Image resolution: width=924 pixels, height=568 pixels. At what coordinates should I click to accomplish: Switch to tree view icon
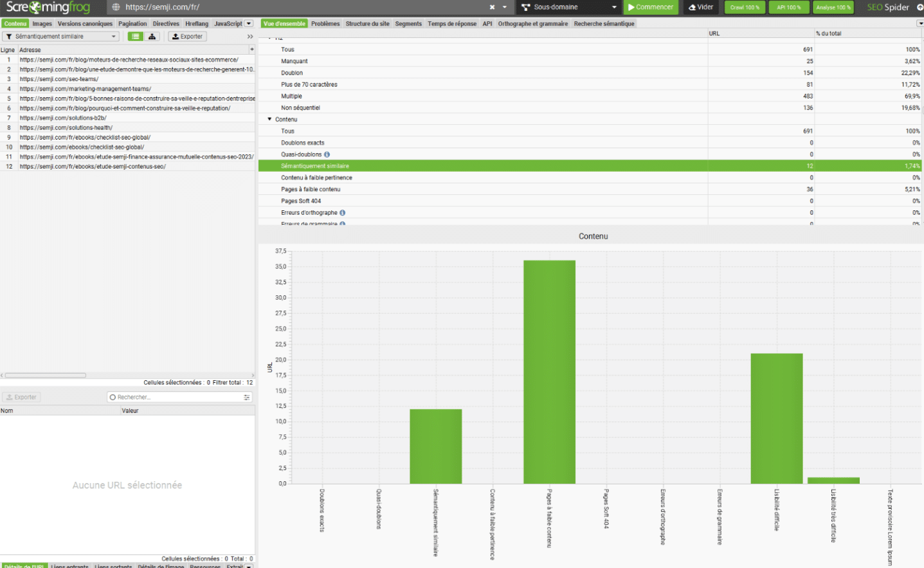pyautogui.click(x=152, y=37)
